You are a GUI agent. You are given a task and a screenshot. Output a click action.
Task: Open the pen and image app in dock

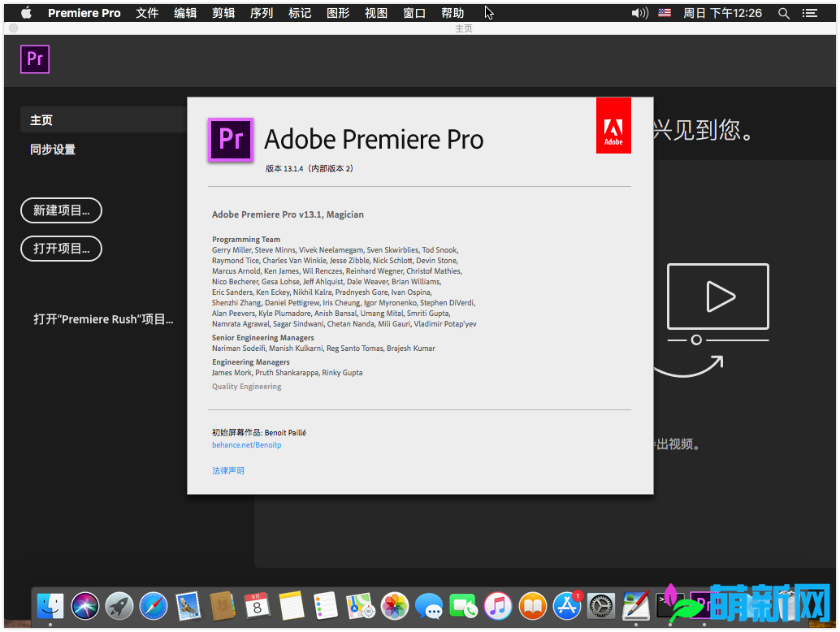pyautogui.click(x=636, y=606)
